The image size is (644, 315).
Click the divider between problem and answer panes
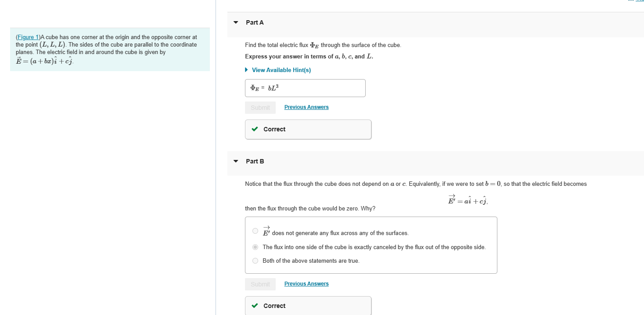pyautogui.click(x=216, y=157)
